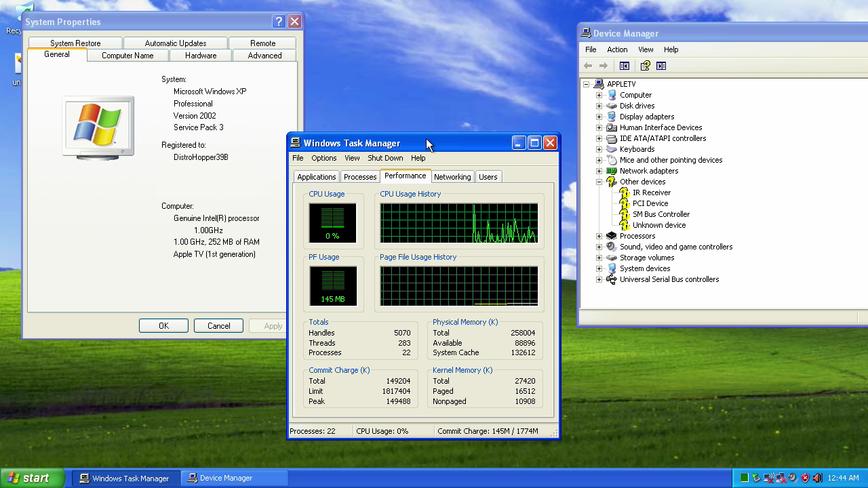Click the Storage volumes category icon

pos(612,258)
